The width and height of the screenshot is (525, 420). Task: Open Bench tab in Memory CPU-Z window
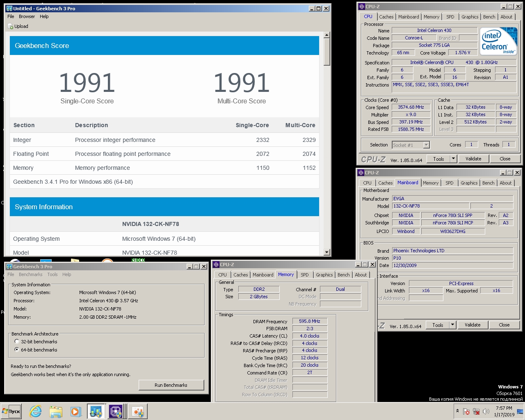[343, 275]
